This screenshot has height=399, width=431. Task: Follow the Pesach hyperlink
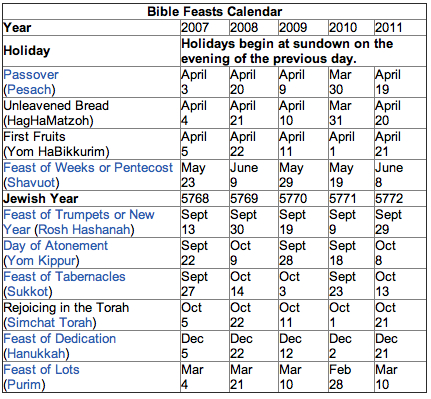coord(29,90)
